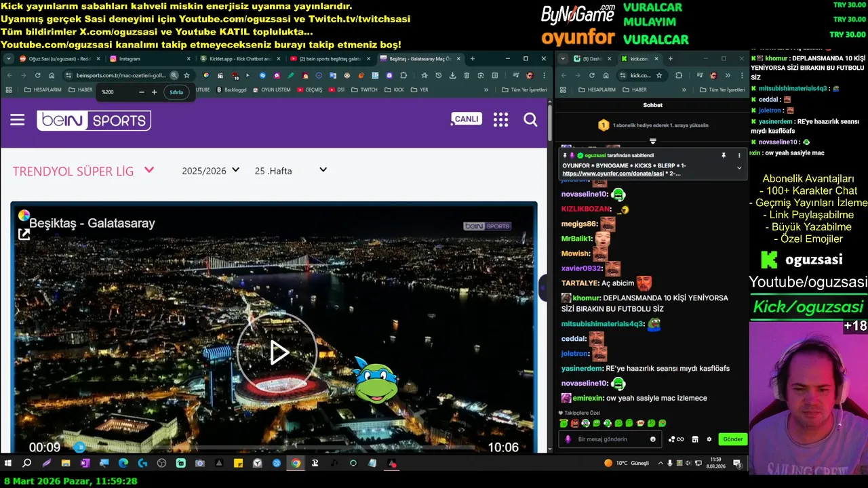
Task: Open the Kick chat settings gear
Action: click(709, 439)
